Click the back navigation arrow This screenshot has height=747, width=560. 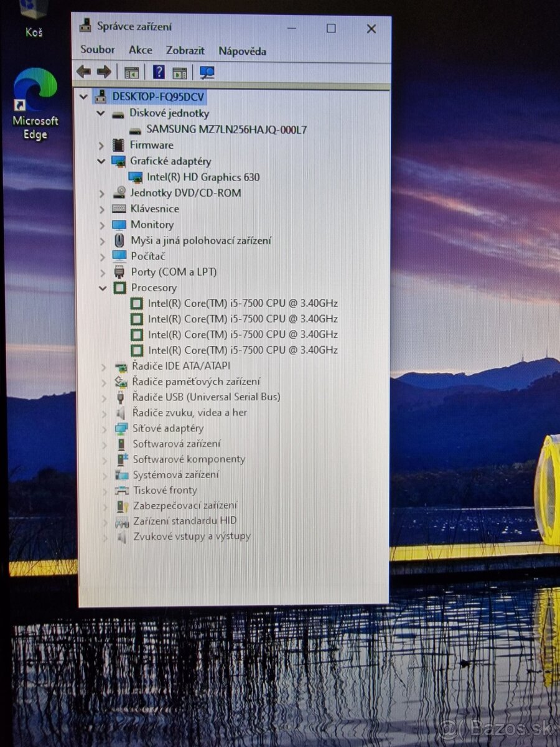pos(83,72)
